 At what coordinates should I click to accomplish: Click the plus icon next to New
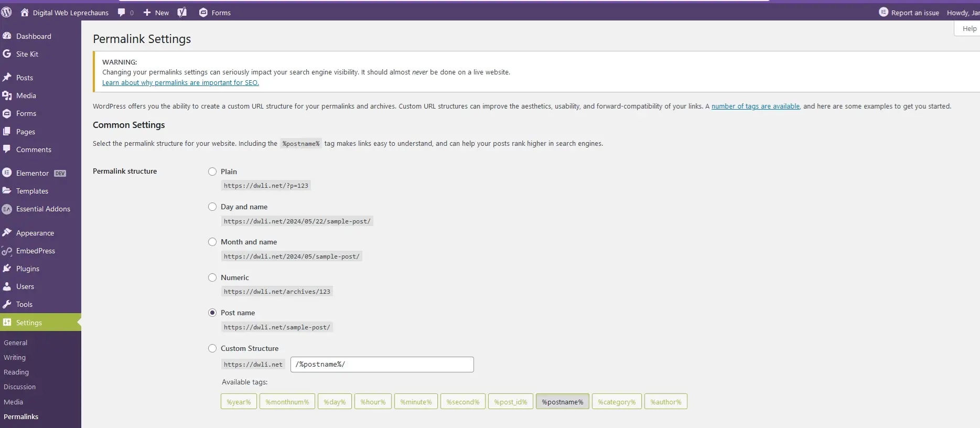click(x=147, y=12)
